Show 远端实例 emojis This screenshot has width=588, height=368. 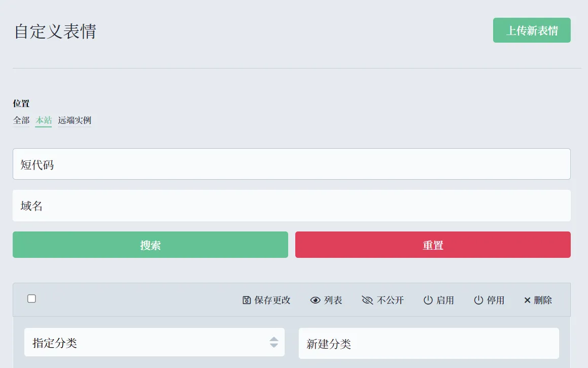[75, 120]
